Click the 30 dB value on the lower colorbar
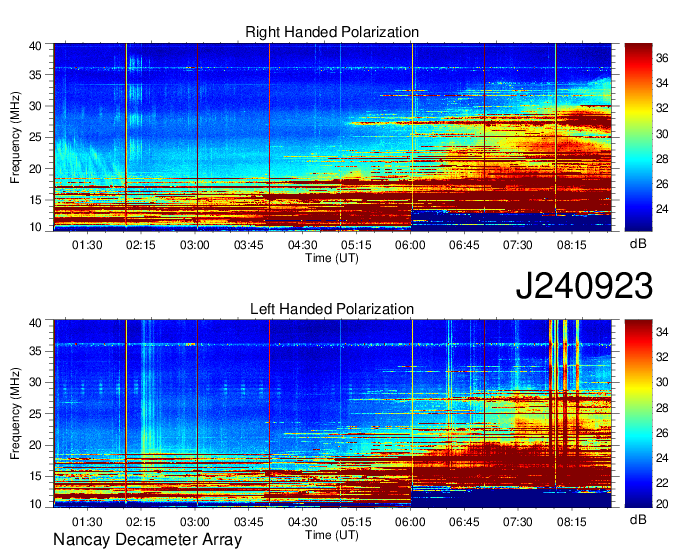 (662, 382)
